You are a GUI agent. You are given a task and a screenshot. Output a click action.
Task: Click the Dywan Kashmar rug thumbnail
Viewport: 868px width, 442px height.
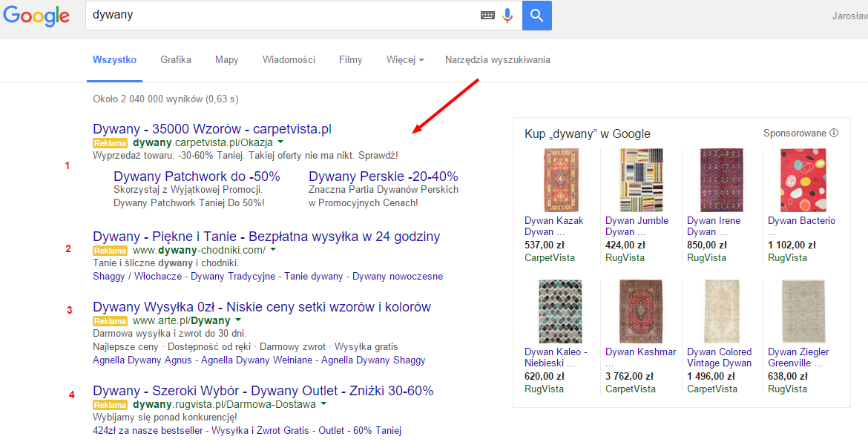641,311
